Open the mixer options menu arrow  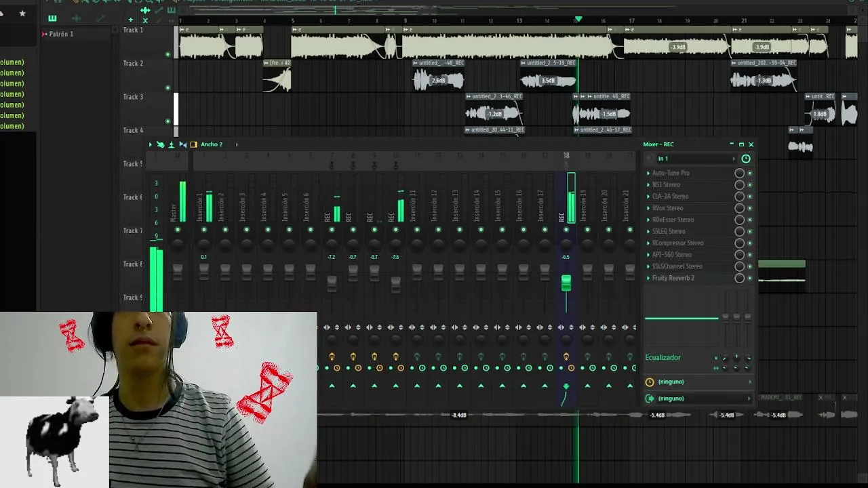coord(151,144)
